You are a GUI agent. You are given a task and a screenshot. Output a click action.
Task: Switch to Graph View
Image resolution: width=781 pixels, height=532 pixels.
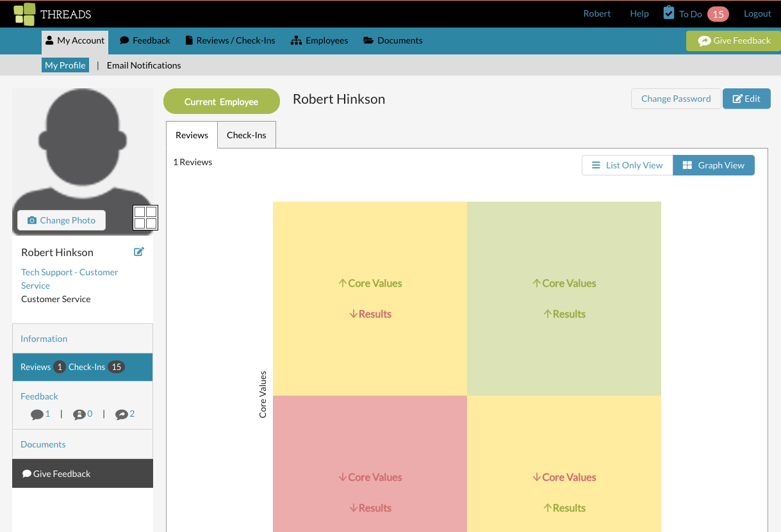(714, 165)
